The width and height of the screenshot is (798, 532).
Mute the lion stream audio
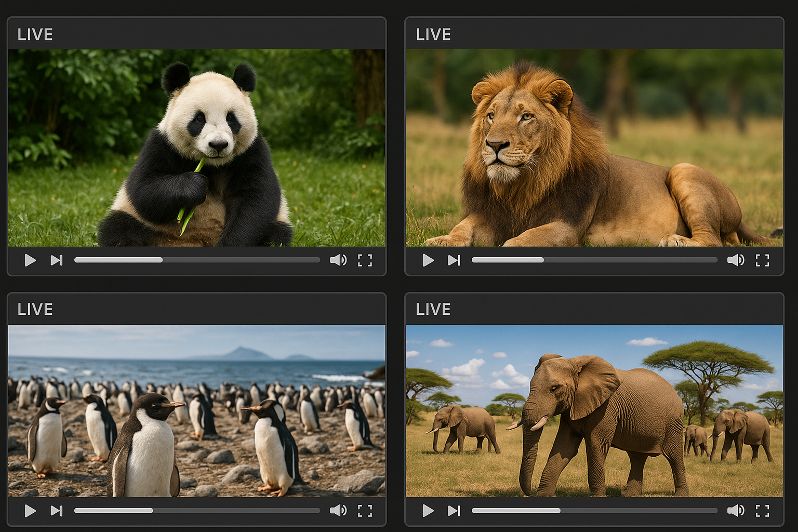735,260
